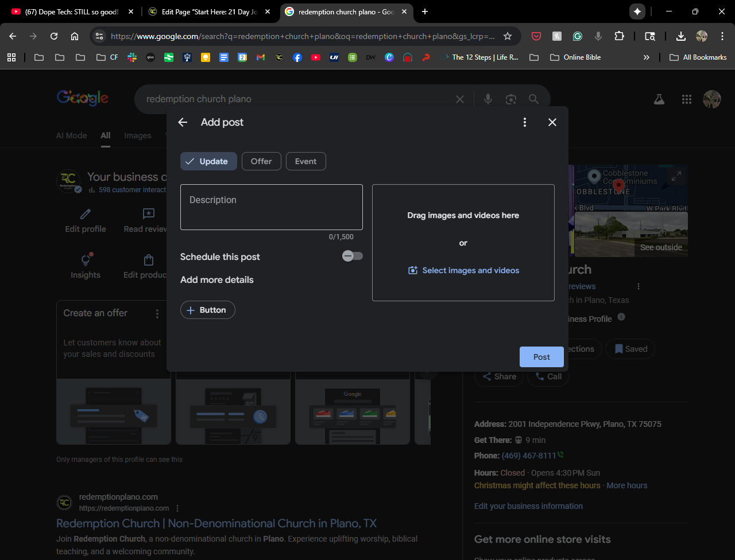The width and height of the screenshot is (735, 560).
Task: Open the three-dot menu in Add post header
Action: pos(524,122)
